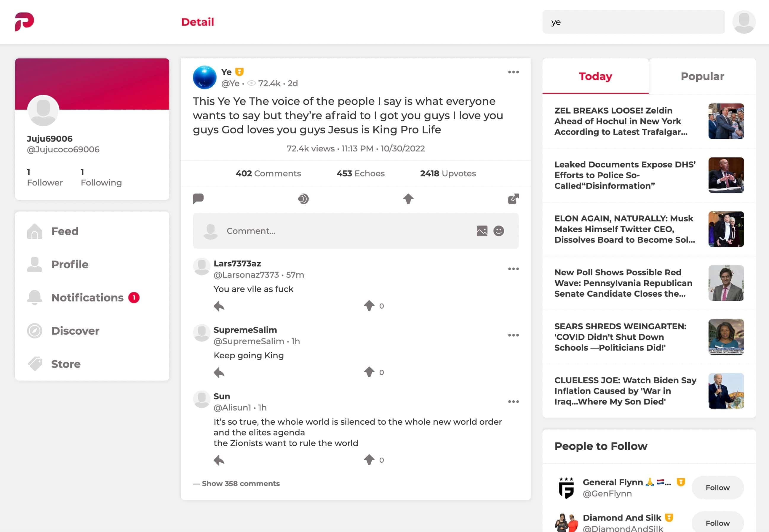Click the @Ye handle on the post

(x=230, y=83)
